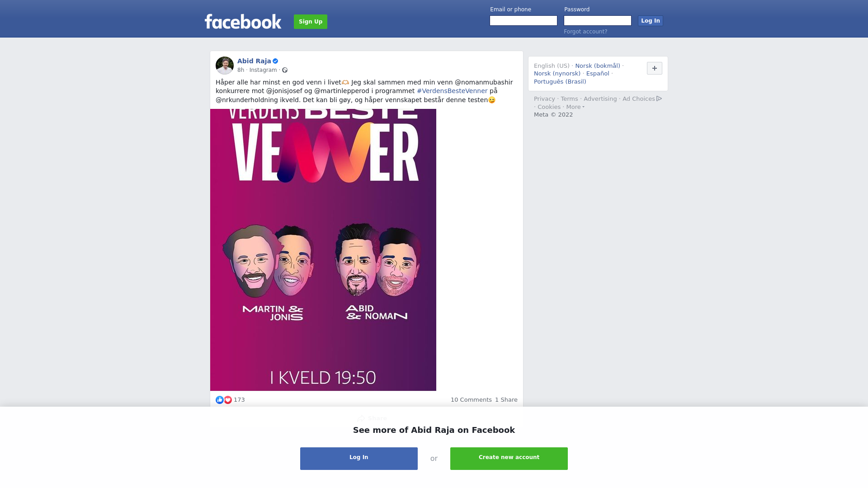
Task: Click the Log In button in header
Action: click(651, 21)
